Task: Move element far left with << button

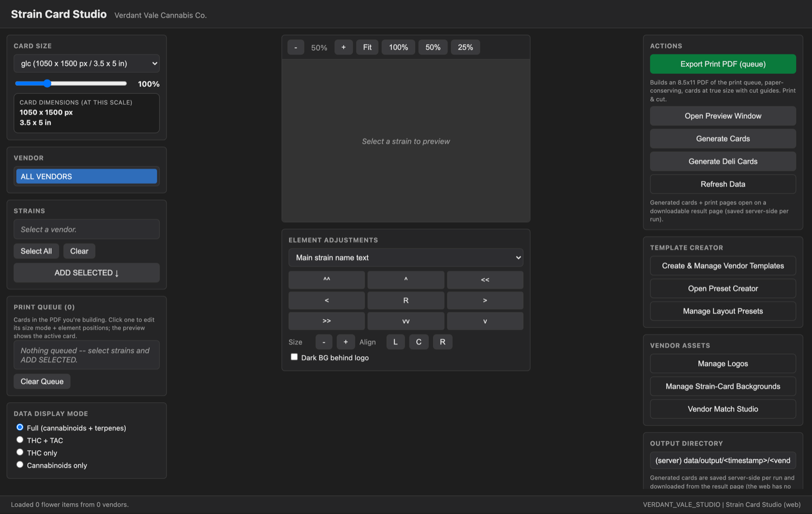Action: tap(485, 280)
